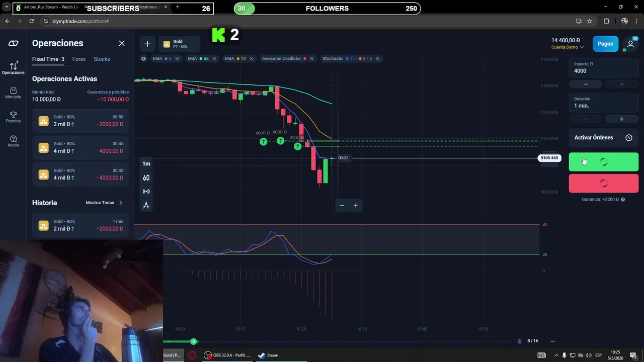Screen dimensions: 644x362
Task: Change the 1m chart timeframe
Action: click(146, 163)
